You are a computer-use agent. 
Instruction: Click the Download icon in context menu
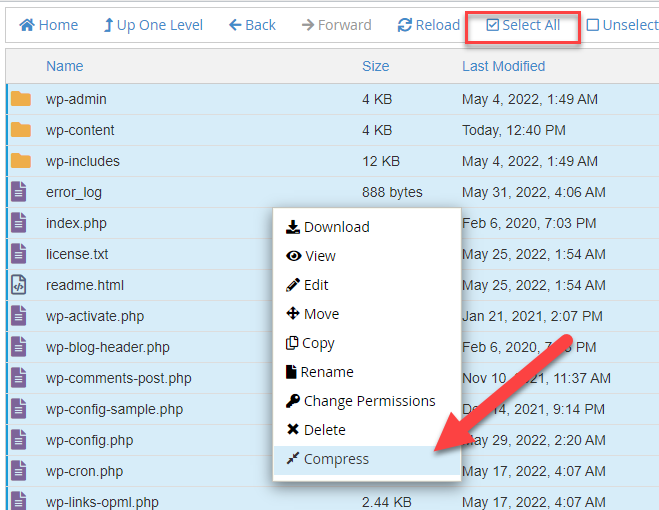click(292, 227)
